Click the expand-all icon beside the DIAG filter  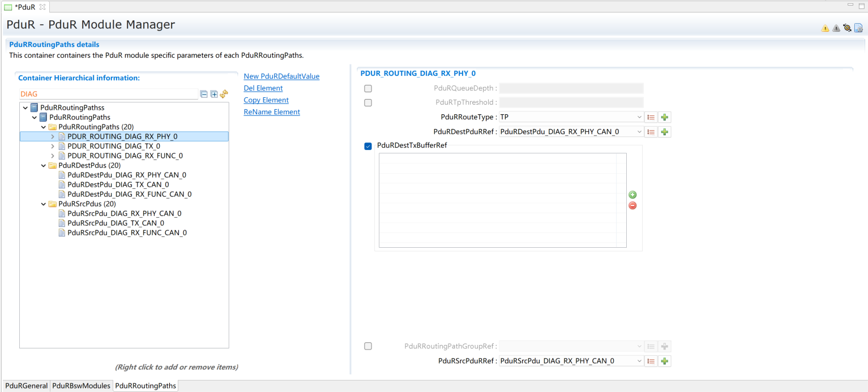pyautogui.click(x=214, y=94)
